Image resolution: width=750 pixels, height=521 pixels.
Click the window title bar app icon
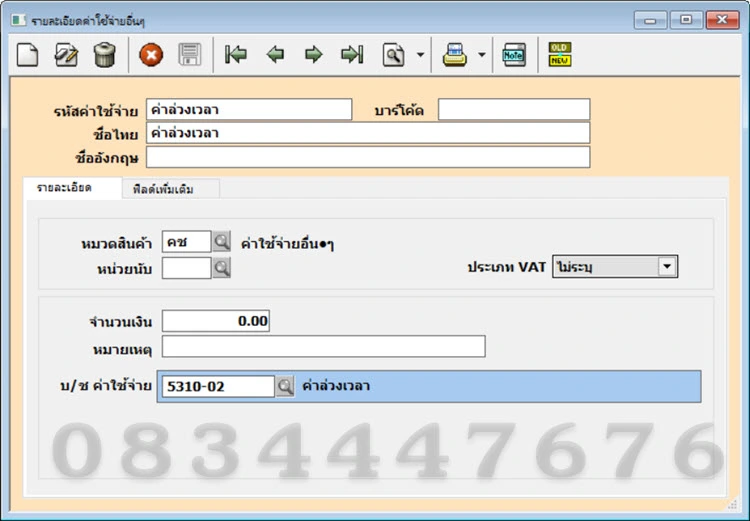[19, 20]
